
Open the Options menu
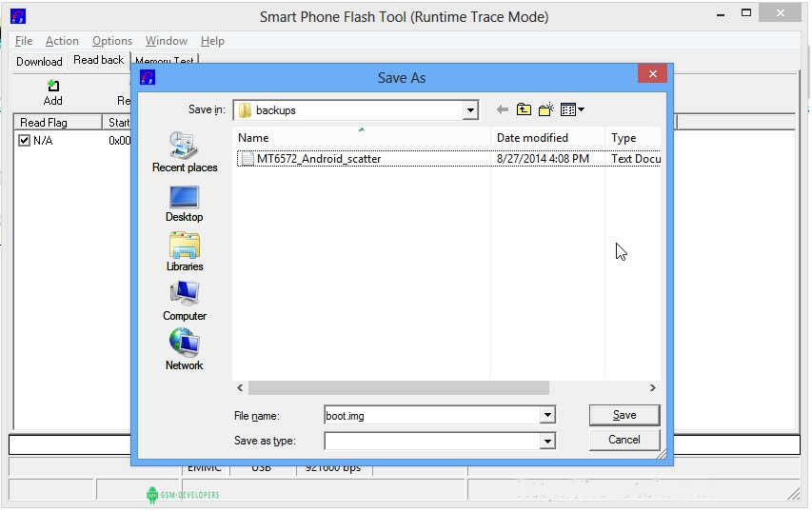(x=112, y=41)
